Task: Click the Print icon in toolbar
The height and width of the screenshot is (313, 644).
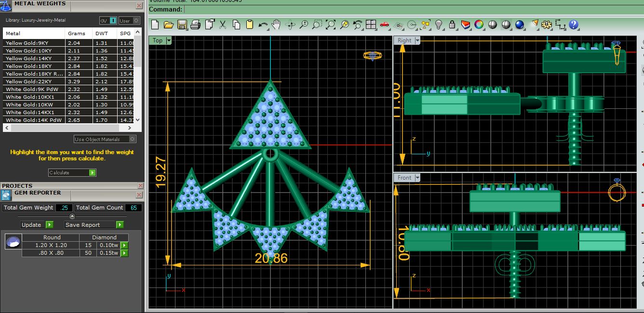Action: click(195, 25)
